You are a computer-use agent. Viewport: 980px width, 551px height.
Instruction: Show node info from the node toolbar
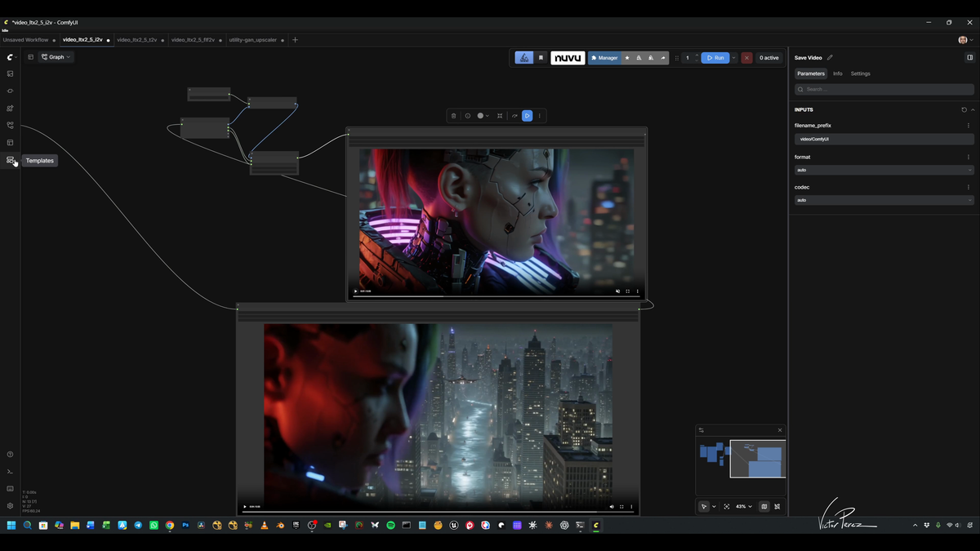[x=468, y=116]
